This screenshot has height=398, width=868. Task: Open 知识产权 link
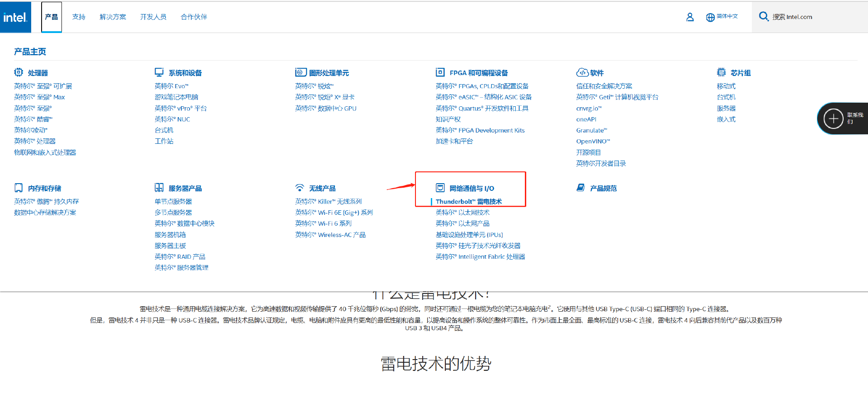click(x=448, y=119)
